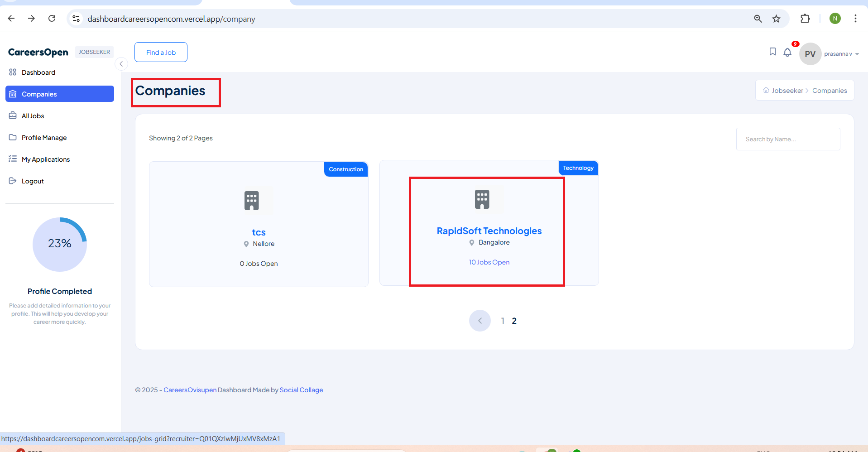Click the 23% profile completion circle
This screenshot has width=868, height=452.
pyautogui.click(x=60, y=244)
